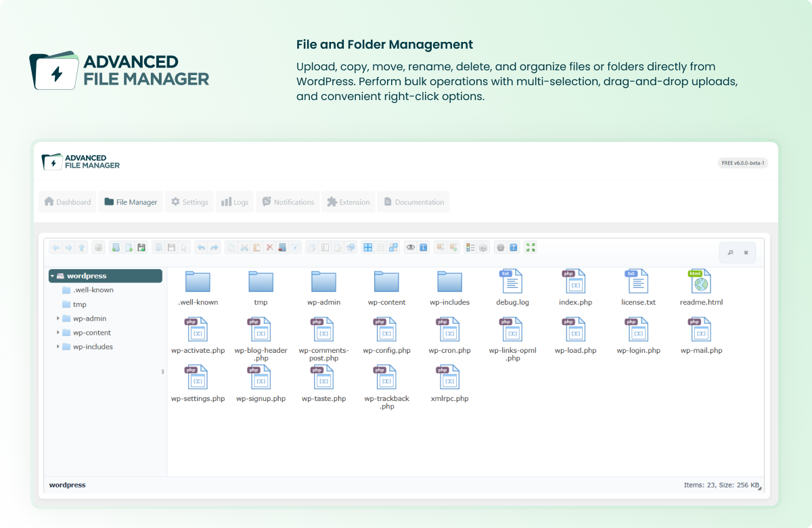The image size is (812, 528).
Task: Go up to the parent folder
Action: click(81, 248)
